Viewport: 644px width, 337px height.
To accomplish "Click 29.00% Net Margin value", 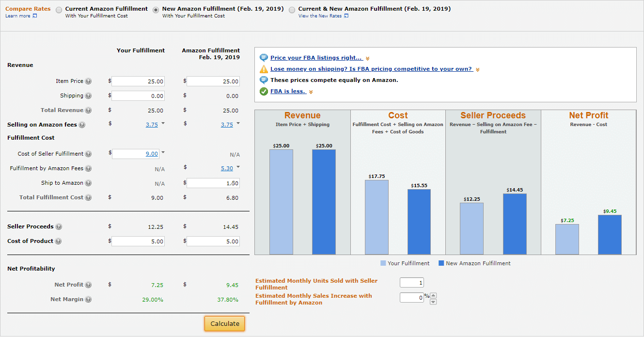I will pyautogui.click(x=153, y=300).
